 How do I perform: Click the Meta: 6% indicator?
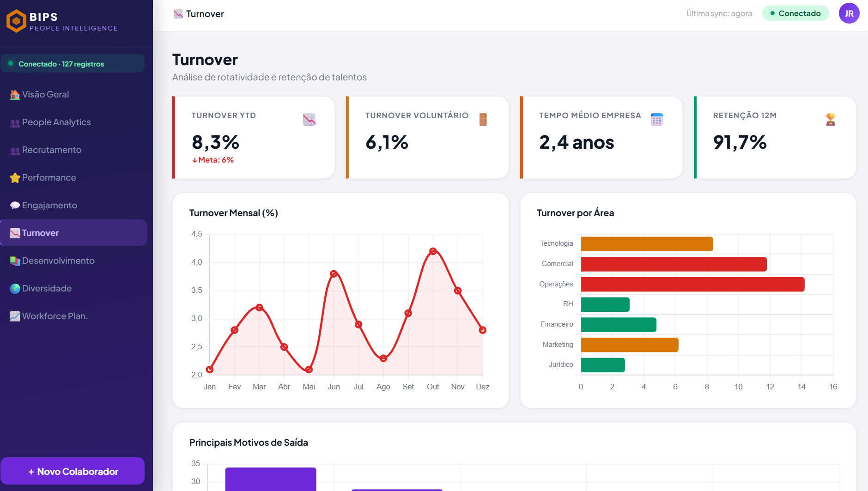[x=213, y=160]
